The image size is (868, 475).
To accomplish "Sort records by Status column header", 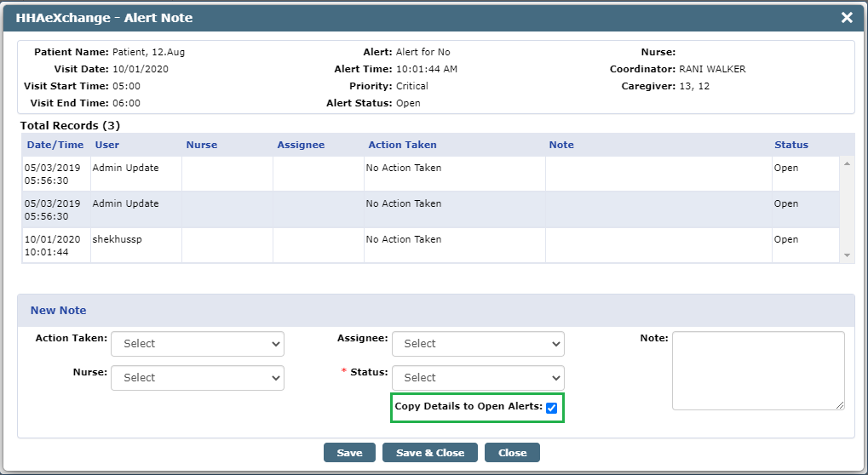I will click(x=791, y=145).
